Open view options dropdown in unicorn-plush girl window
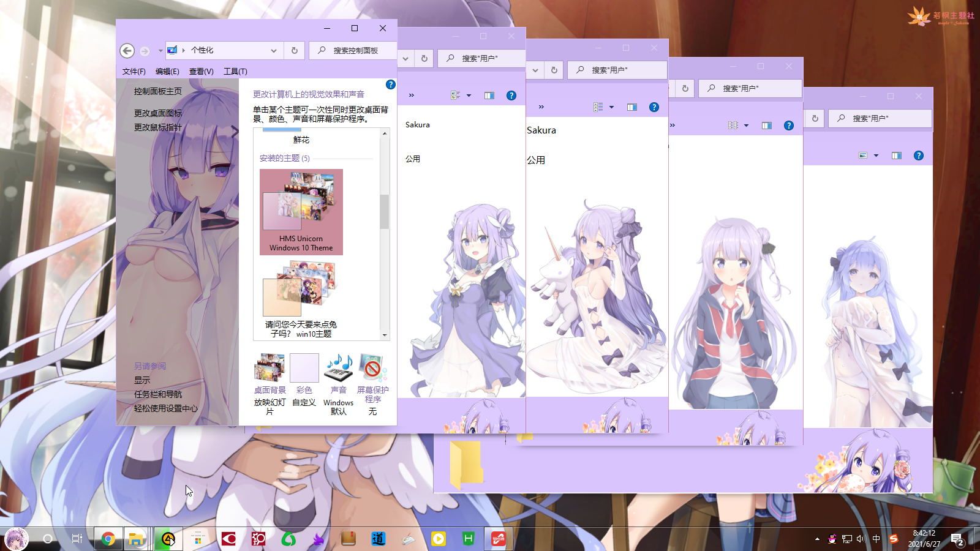Viewport: 980px width, 551px height. tap(611, 107)
